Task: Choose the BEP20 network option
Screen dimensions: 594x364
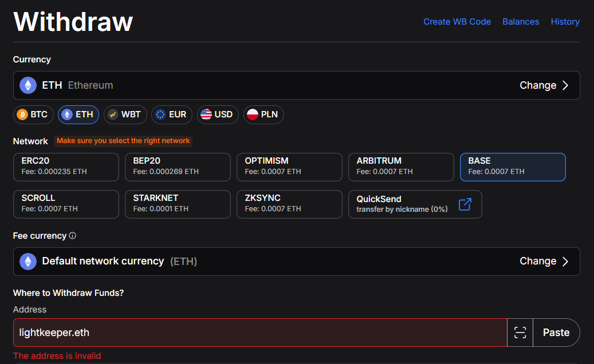Action: coord(178,167)
